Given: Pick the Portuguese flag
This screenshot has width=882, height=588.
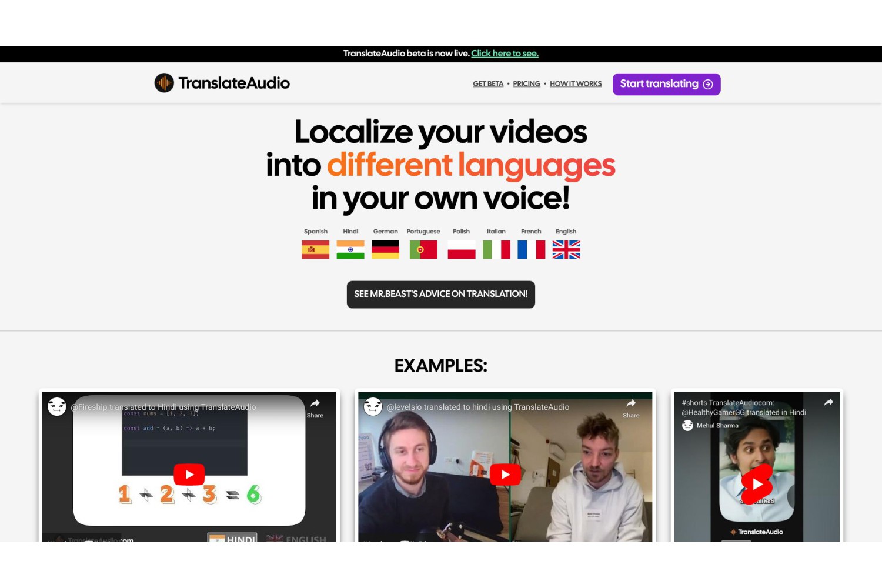Looking at the screenshot, I should (423, 250).
